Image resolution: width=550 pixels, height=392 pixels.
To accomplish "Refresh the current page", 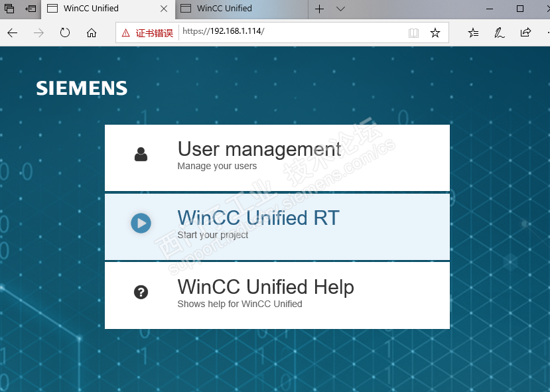I will (x=65, y=33).
